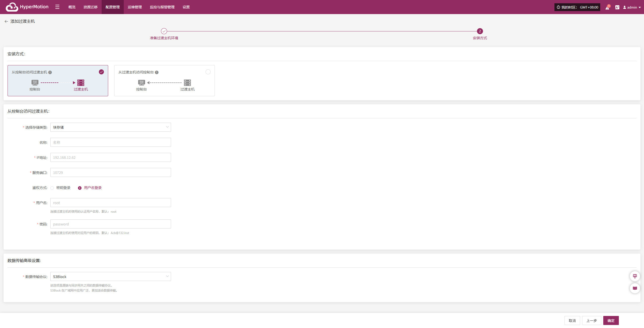Click the HyperMotion logo
The width and height of the screenshot is (644, 328).
(27, 7)
